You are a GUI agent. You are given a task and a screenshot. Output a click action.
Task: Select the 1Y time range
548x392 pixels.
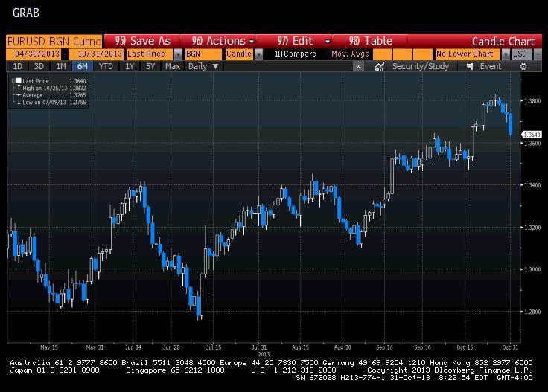coord(130,66)
